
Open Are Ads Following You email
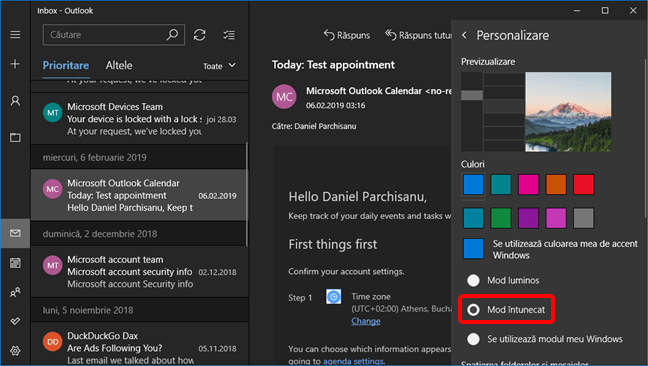tap(139, 344)
